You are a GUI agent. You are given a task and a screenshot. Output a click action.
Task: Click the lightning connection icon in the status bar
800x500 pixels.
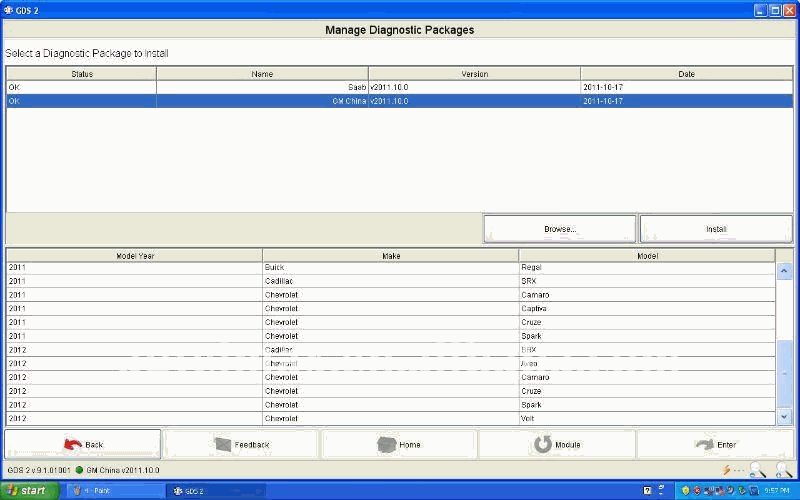pyautogui.click(x=727, y=470)
